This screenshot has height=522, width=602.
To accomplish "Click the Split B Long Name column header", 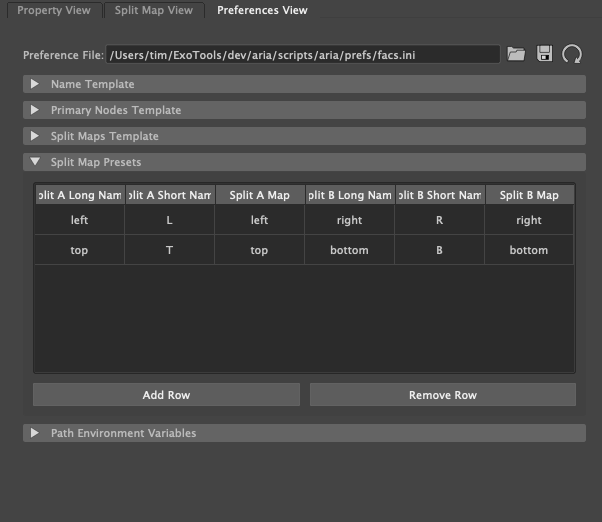I will pyautogui.click(x=350, y=195).
